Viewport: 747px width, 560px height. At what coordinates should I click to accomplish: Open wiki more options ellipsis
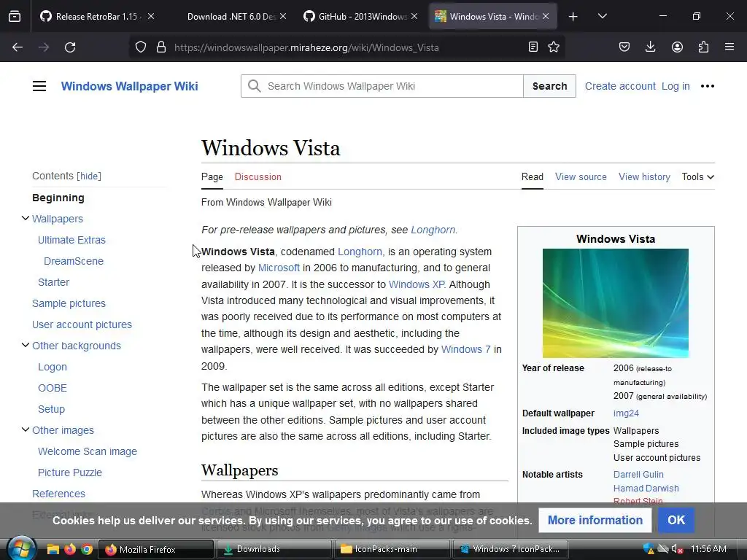click(708, 86)
